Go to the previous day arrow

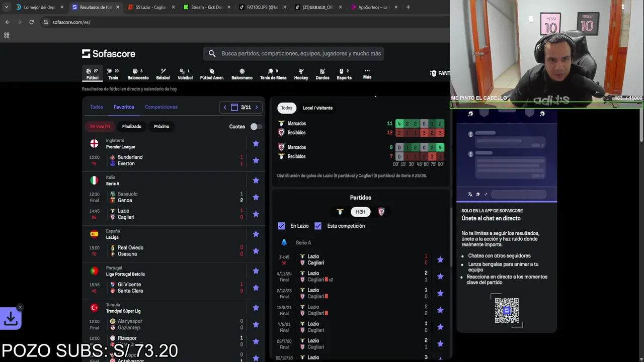[225, 107]
